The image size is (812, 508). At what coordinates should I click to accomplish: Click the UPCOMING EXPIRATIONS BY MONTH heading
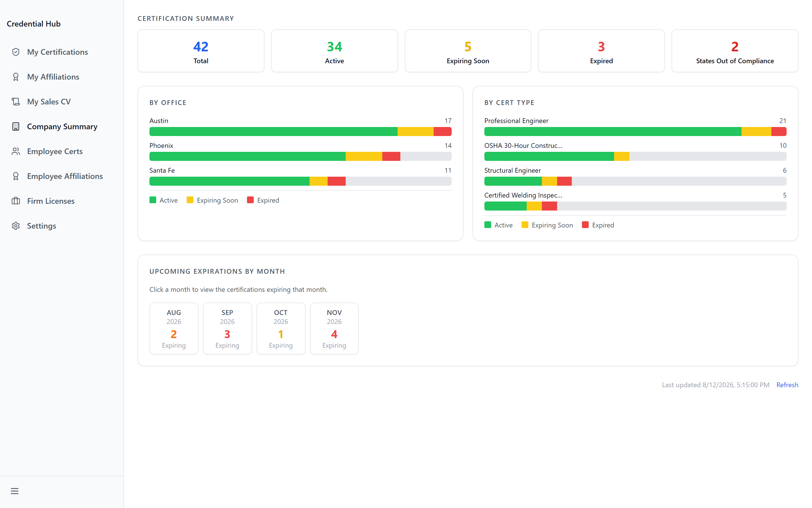click(217, 271)
